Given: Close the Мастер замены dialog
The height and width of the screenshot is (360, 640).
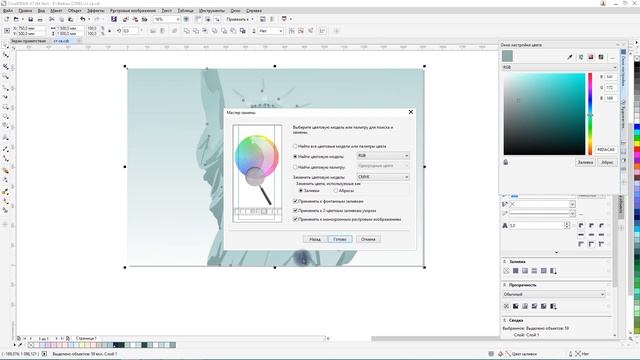Looking at the screenshot, I should 411,112.
